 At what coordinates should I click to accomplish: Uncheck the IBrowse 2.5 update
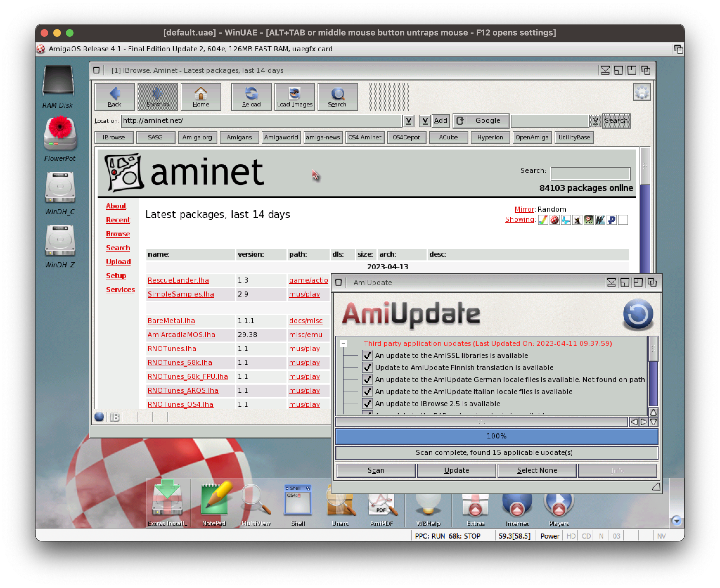[x=367, y=404]
